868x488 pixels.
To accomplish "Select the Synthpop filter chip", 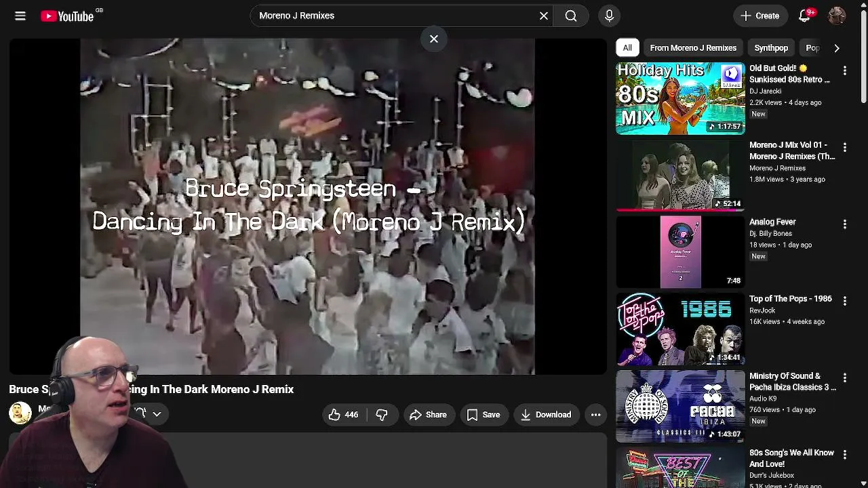I will pos(771,48).
